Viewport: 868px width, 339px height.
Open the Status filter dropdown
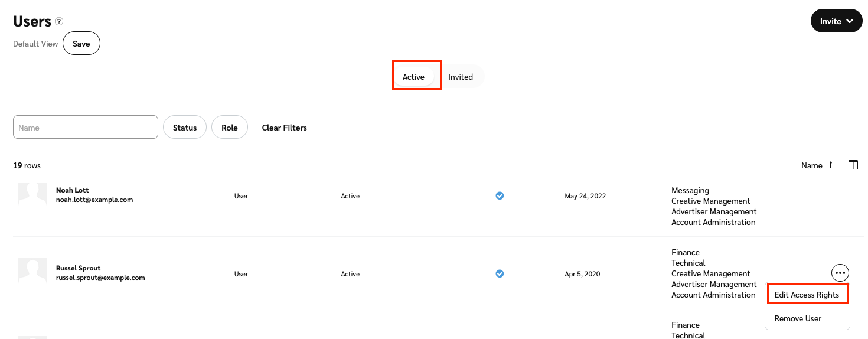click(x=185, y=128)
